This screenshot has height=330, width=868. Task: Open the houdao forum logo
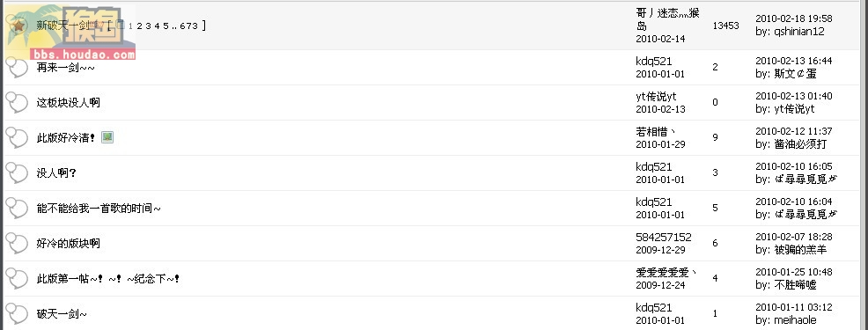(70, 32)
